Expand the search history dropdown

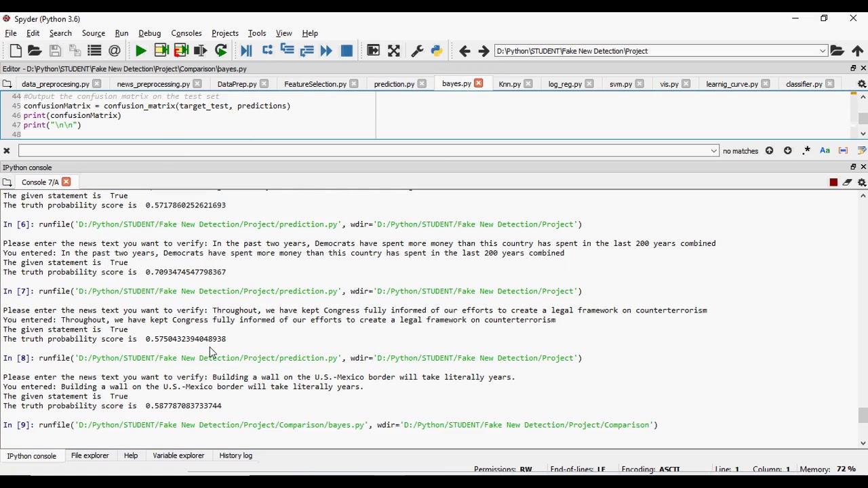[714, 150]
